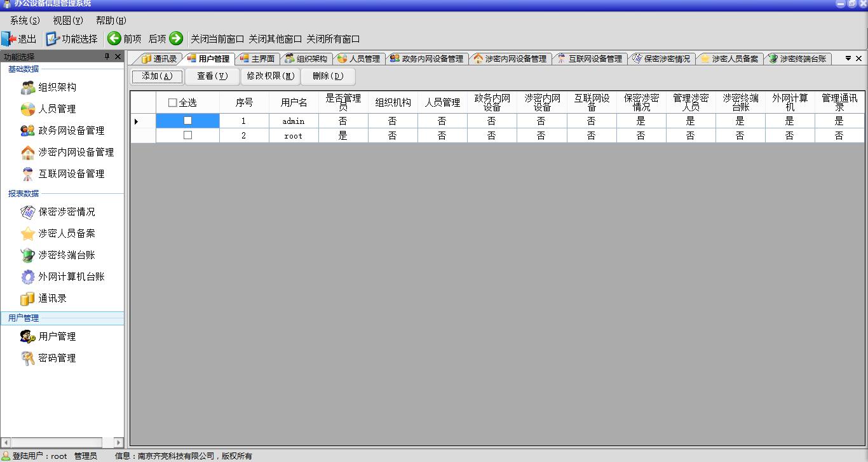Click the 组织架构 icon in sidebar
868x462 pixels.
(x=28, y=88)
